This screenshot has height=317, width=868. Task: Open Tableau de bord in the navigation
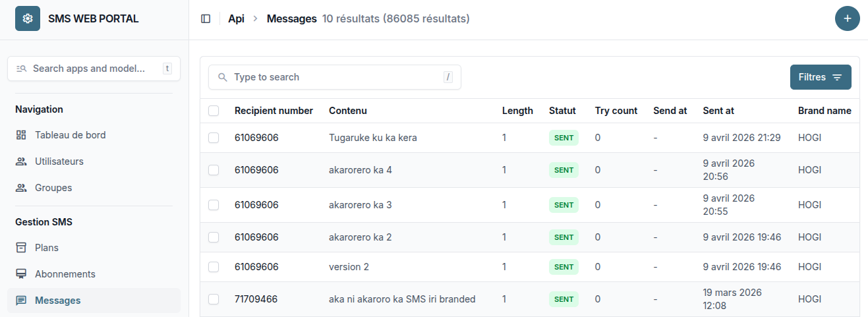[x=94, y=135]
